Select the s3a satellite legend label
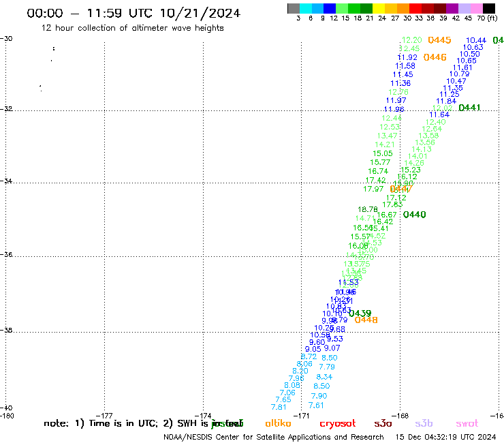Image resolution: width=504 pixels, height=443 pixels. (x=383, y=423)
